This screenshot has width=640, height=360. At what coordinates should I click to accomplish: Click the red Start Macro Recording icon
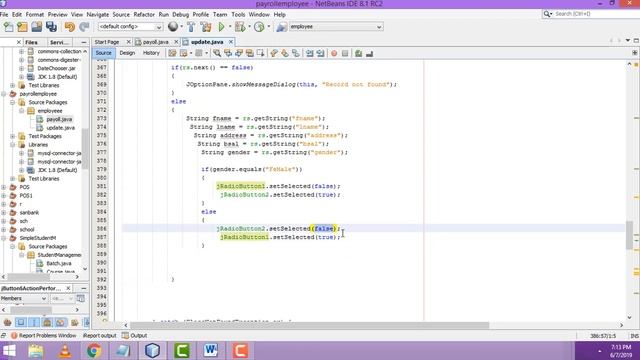tap(334, 53)
